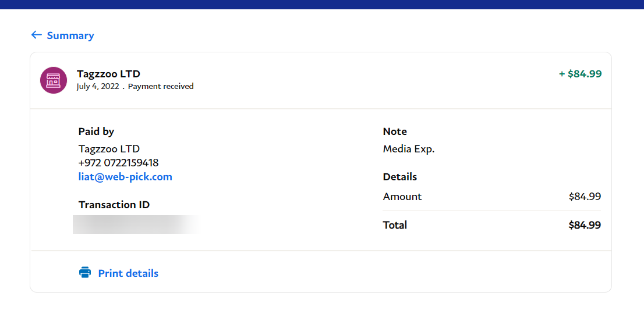This screenshot has height=317, width=644.
Task: Open the liat@web-pick.com email link
Action: click(x=125, y=177)
